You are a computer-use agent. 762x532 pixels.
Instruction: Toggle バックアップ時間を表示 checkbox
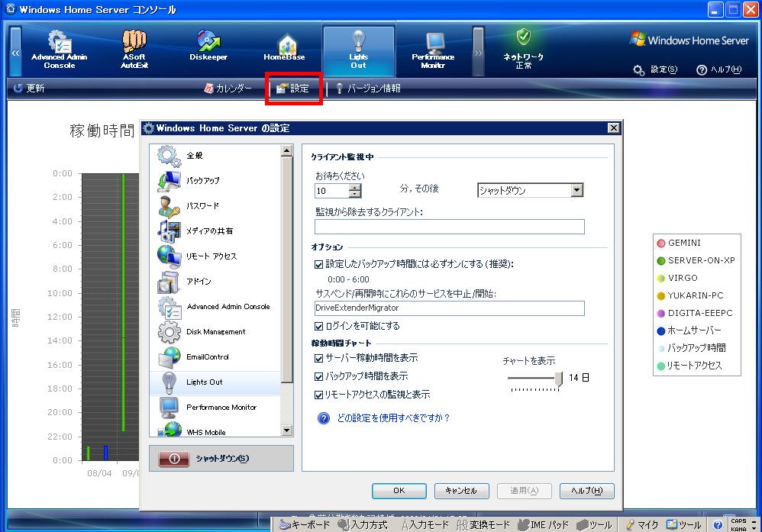click(319, 376)
